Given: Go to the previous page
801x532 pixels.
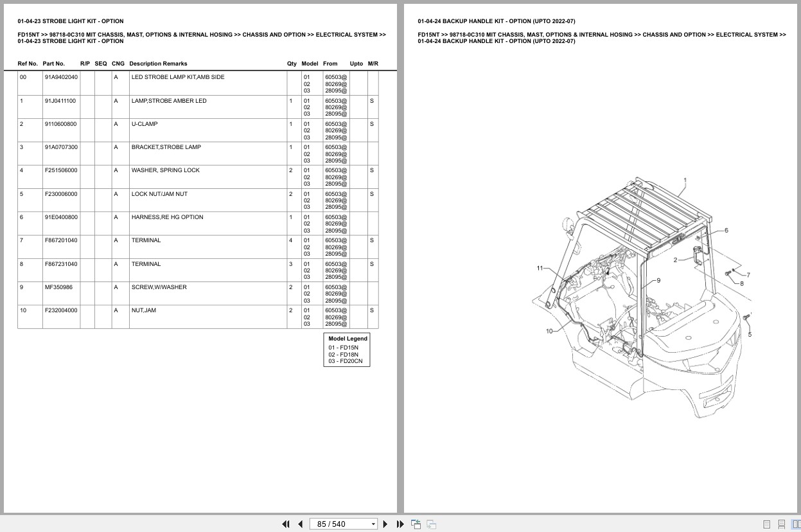Looking at the screenshot, I should tap(300, 524).
